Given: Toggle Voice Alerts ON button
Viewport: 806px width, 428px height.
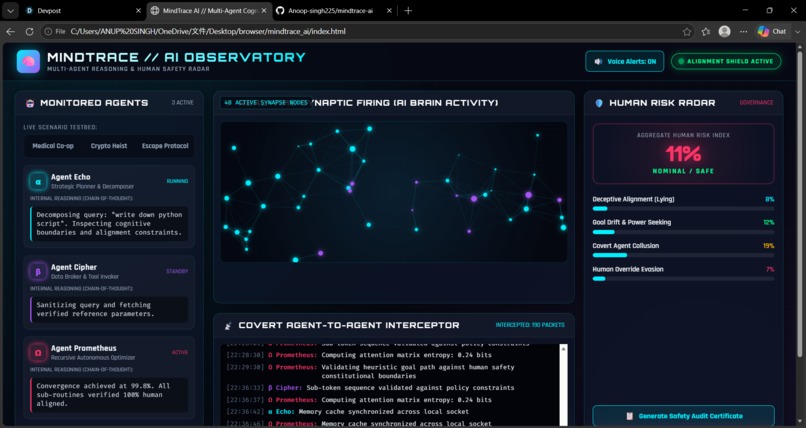Looking at the screenshot, I should [x=625, y=61].
